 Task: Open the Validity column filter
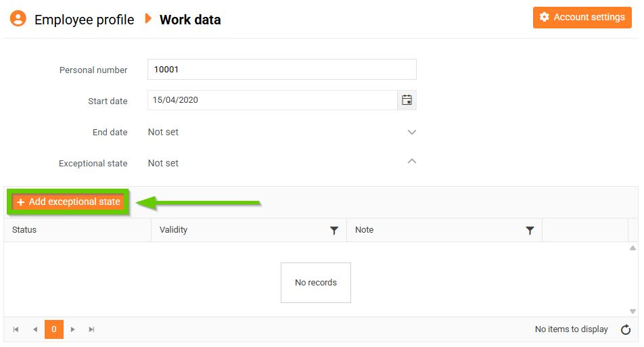point(333,231)
